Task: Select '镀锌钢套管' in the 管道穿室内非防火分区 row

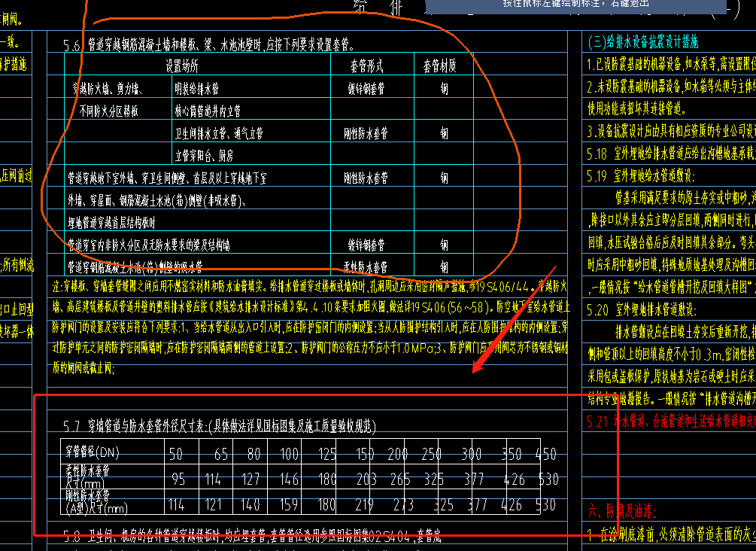Action: (x=366, y=245)
